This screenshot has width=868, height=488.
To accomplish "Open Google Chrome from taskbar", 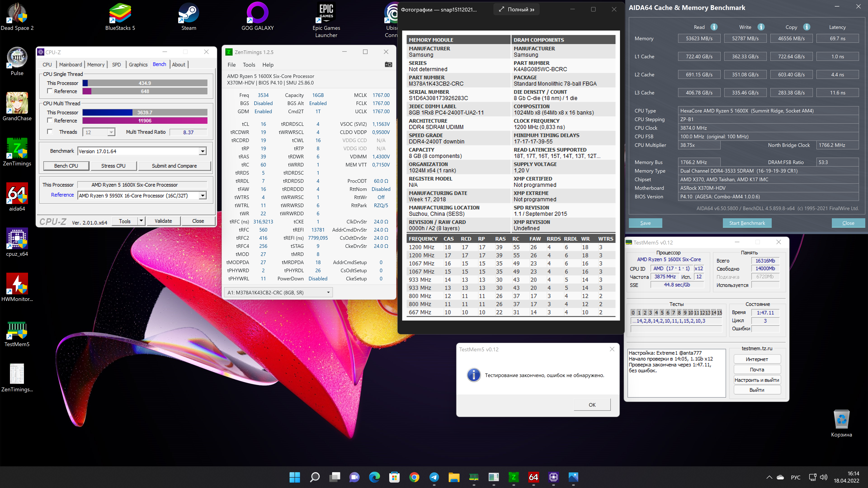I will point(414,477).
